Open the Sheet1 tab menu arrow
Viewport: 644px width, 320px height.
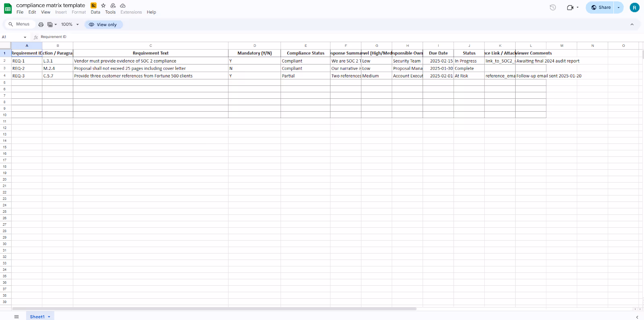point(49,317)
